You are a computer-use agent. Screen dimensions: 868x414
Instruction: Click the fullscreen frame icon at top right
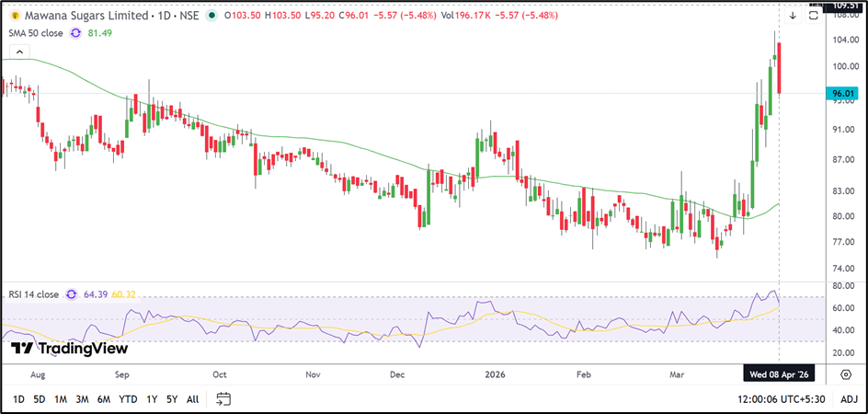coord(814,16)
